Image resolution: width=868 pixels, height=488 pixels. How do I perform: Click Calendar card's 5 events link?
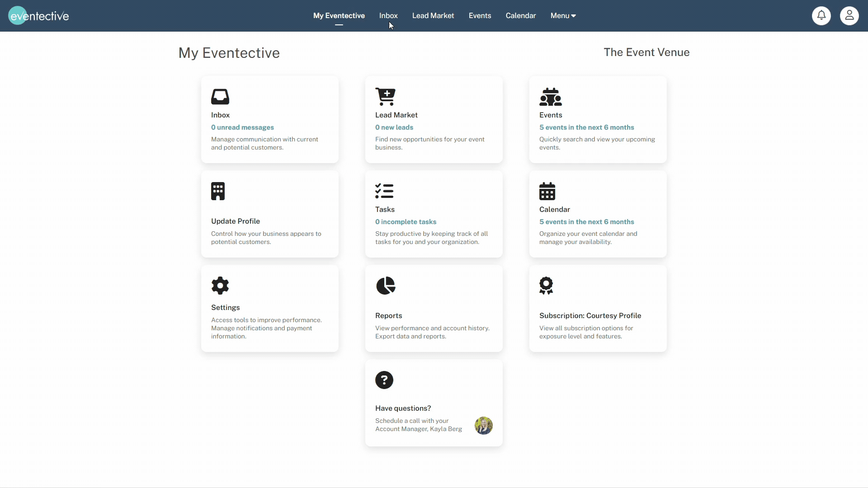(587, 222)
